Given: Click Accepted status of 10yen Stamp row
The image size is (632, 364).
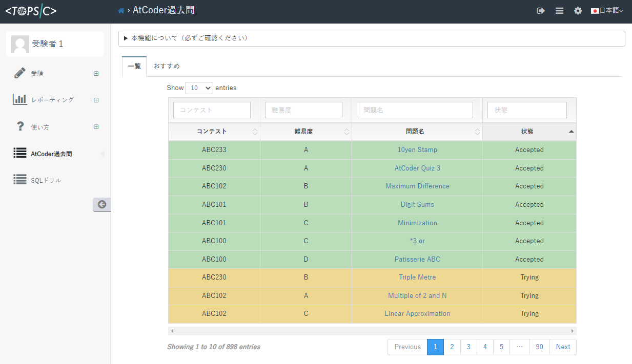Looking at the screenshot, I should coord(529,150).
